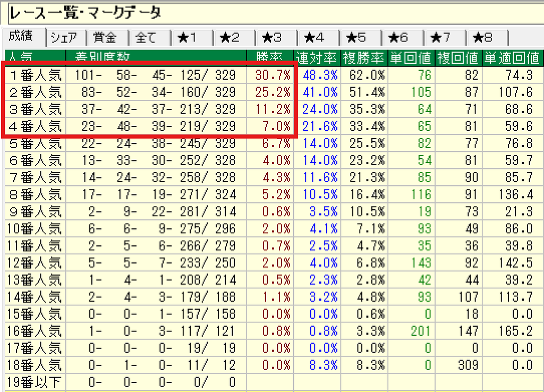
Task: Select the 13番人気 row label
Action: pos(35,279)
